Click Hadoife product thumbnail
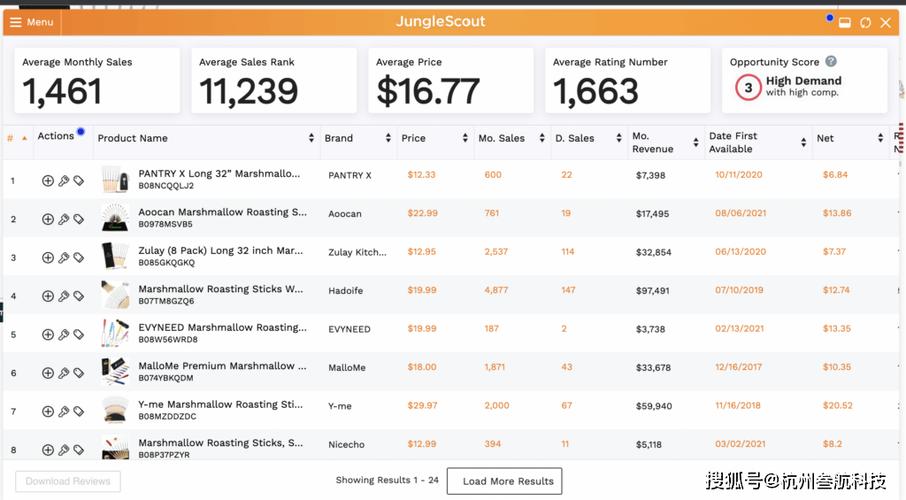Image resolution: width=906 pixels, height=500 pixels. coord(116,295)
